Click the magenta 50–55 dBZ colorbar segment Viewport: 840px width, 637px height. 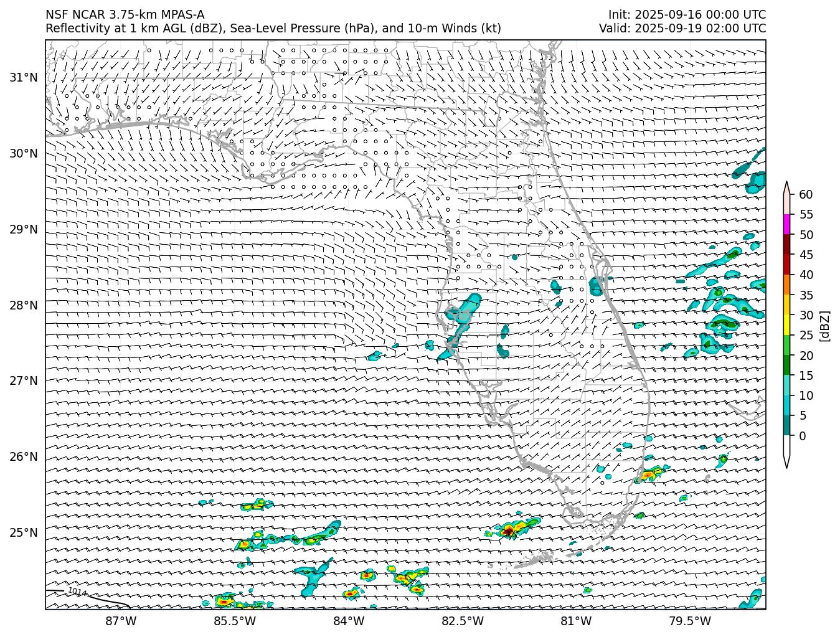point(786,224)
